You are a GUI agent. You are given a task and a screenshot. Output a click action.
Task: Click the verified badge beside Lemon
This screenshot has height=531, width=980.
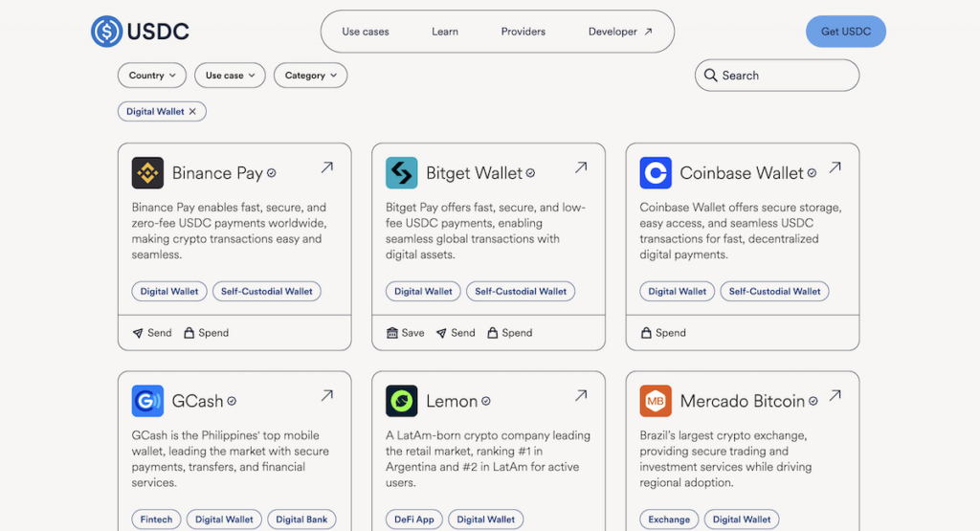[485, 401]
